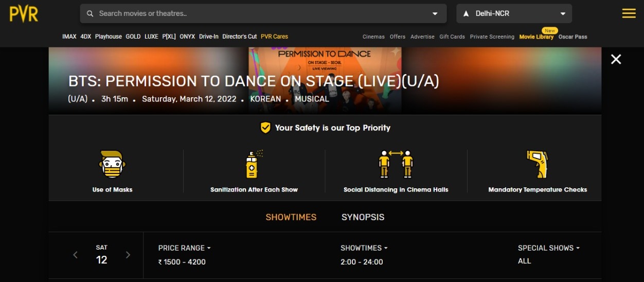
Task: Click the 'Mandatory Temperature Checks' label
Action: (538, 190)
